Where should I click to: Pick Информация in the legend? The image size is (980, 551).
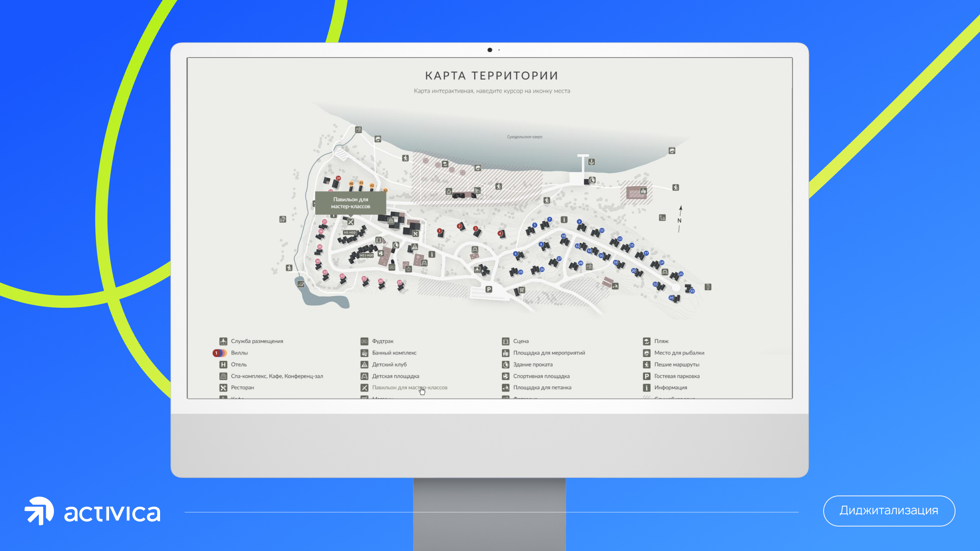tap(665, 387)
